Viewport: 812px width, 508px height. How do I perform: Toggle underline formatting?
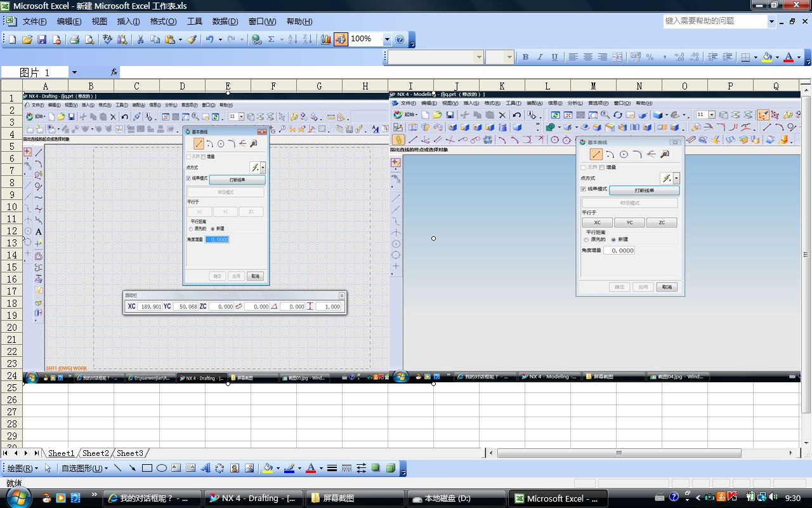pos(554,57)
